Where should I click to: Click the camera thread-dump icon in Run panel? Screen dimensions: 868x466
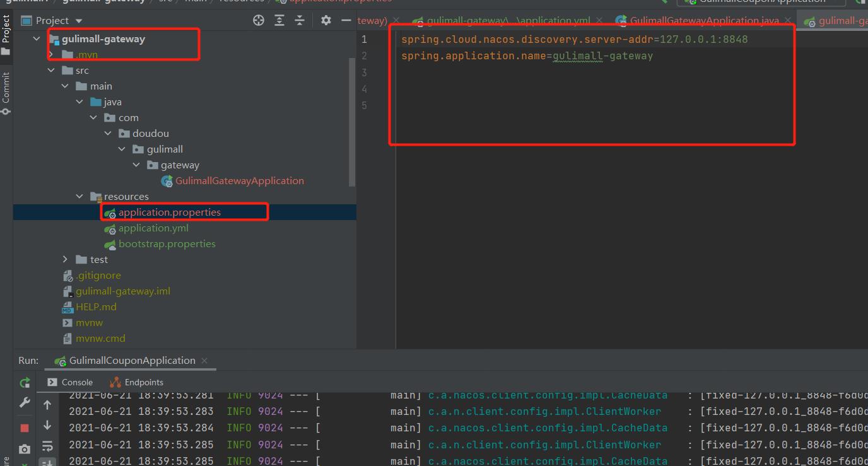pyautogui.click(x=25, y=449)
